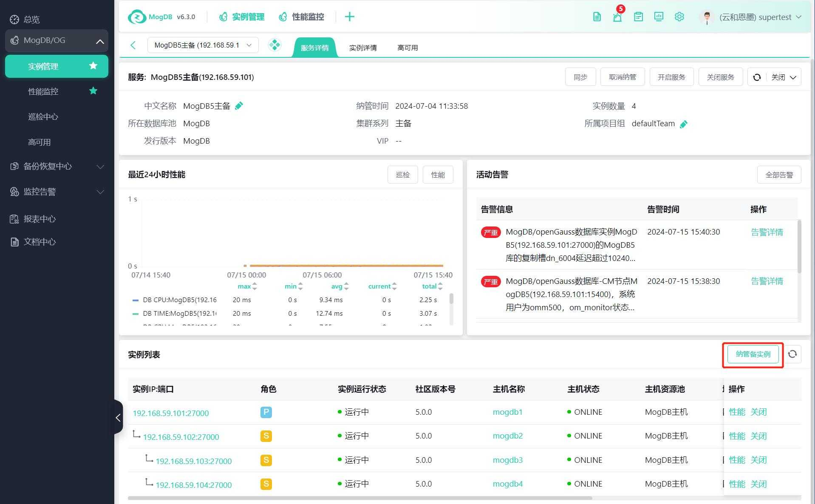Sort by current column arrows
Image resolution: width=815 pixels, height=504 pixels.
pos(394,286)
